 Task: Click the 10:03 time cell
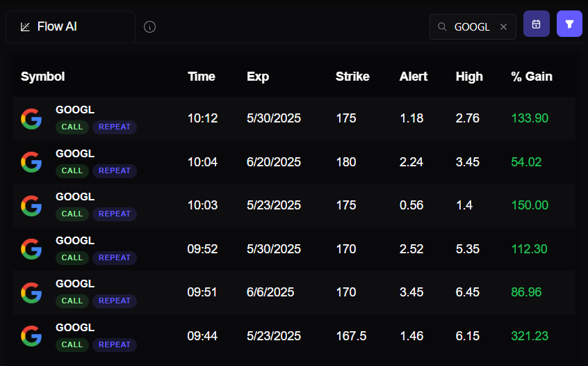click(x=202, y=205)
